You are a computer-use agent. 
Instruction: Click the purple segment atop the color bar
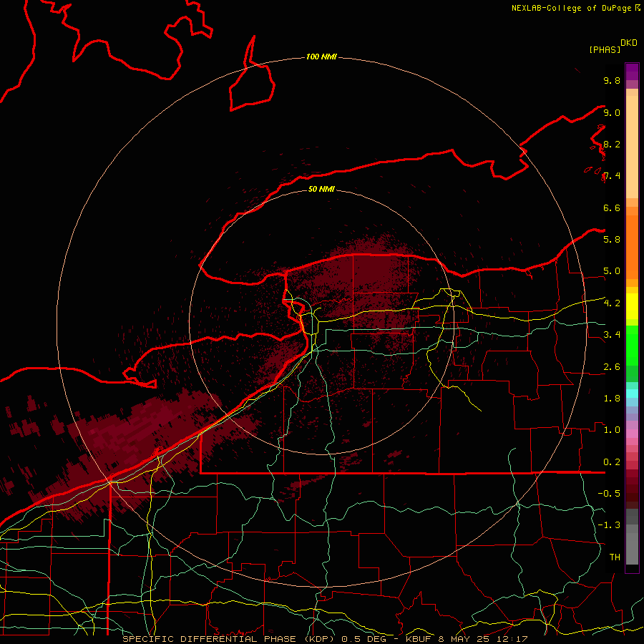click(632, 72)
